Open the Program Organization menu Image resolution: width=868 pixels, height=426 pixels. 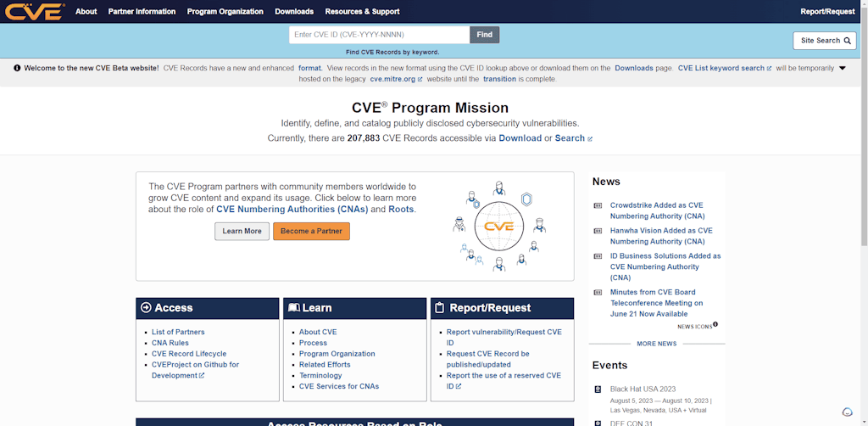click(225, 12)
